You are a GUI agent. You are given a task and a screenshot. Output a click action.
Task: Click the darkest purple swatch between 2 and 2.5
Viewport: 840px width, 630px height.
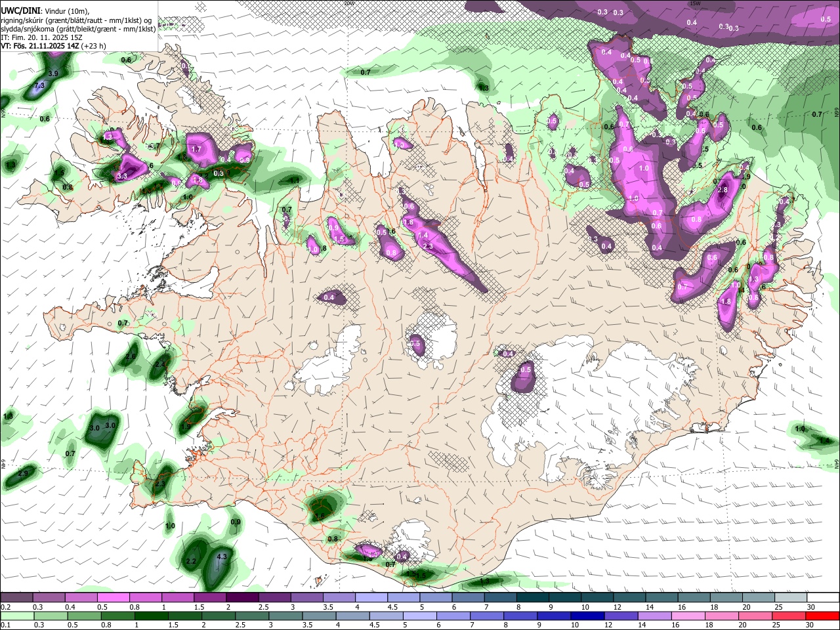click(x=242, y=597)
